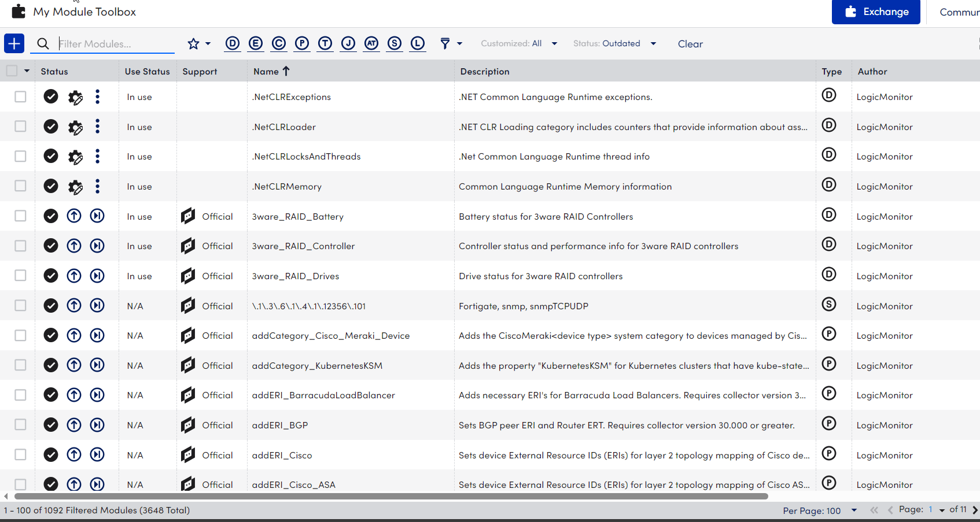Go to the next page arrow
The image size is (980, 522).
[x=975, y=510]
